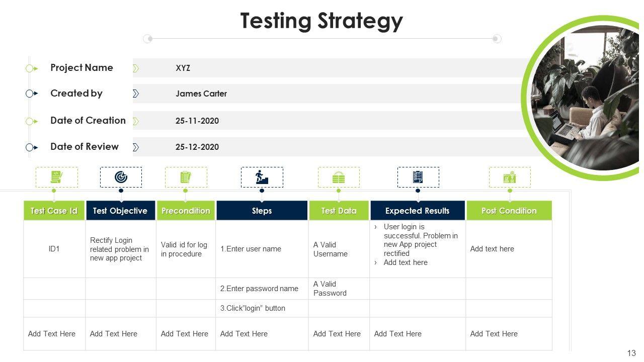Select the clipboard icon above Precondition
The width and height of the screenshot is (644, 362).
click(186, 177)
